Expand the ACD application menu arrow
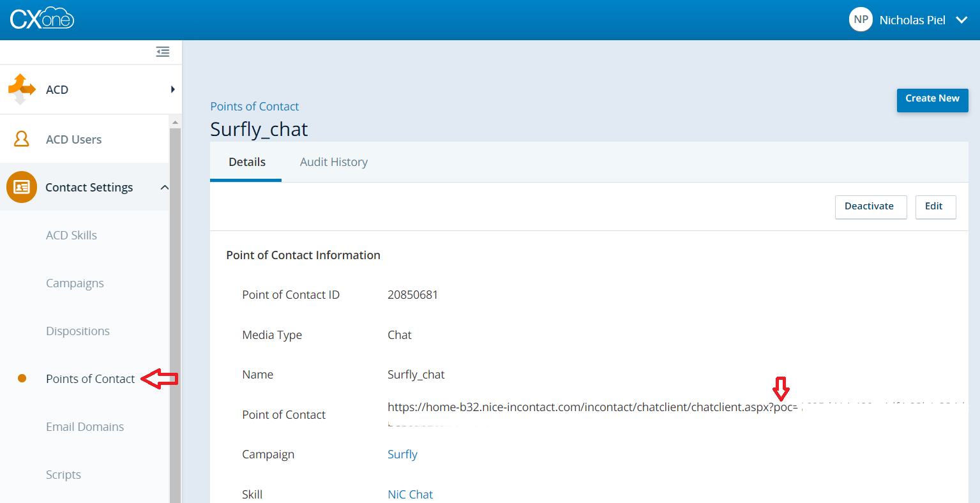 click(x=172, y=89)
